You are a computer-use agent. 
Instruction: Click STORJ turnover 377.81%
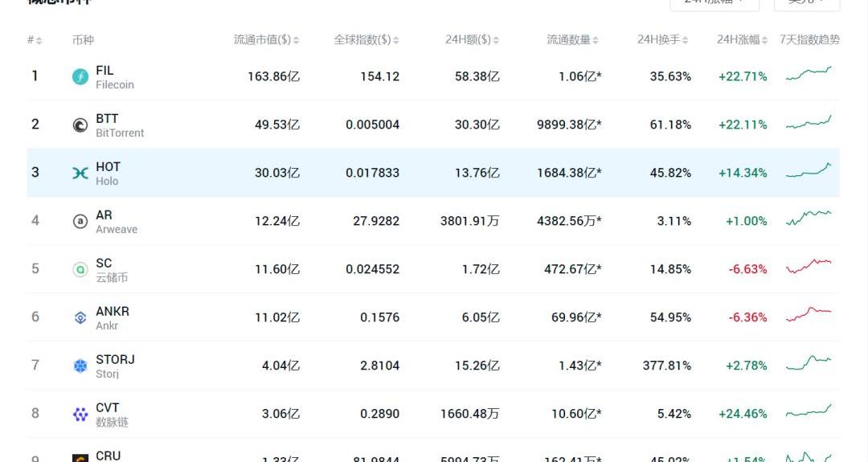click(667, 366)
